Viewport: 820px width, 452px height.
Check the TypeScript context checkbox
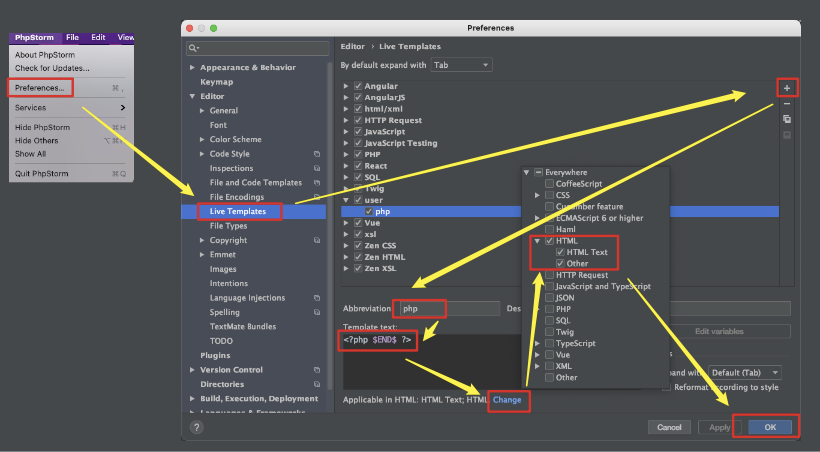[x=549, y=343]
